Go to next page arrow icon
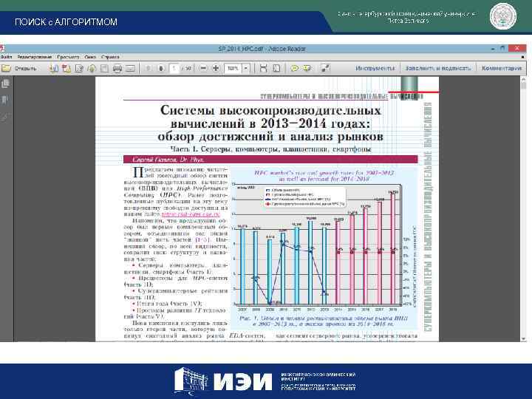Viewport: 532px width, 399px height. [x=161, y=69]
